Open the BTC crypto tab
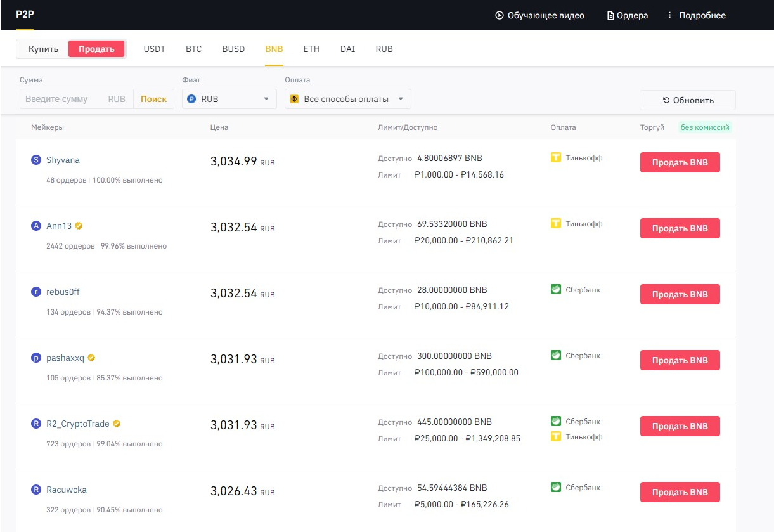Image resolution: width=774 pixels, height=532 pixels. 193,49
